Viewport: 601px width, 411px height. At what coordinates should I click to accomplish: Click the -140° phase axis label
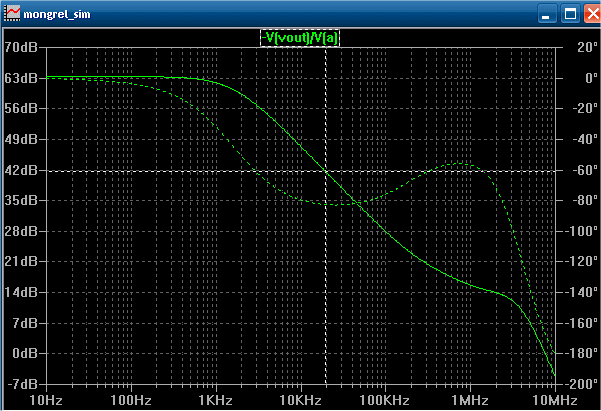[582, 292]
